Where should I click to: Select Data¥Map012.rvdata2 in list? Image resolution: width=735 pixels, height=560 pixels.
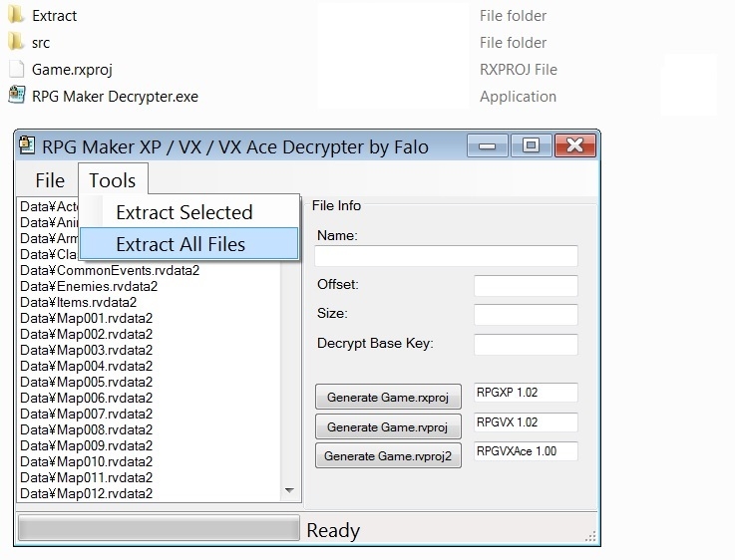pyautogui.click(x=86, y=493)
